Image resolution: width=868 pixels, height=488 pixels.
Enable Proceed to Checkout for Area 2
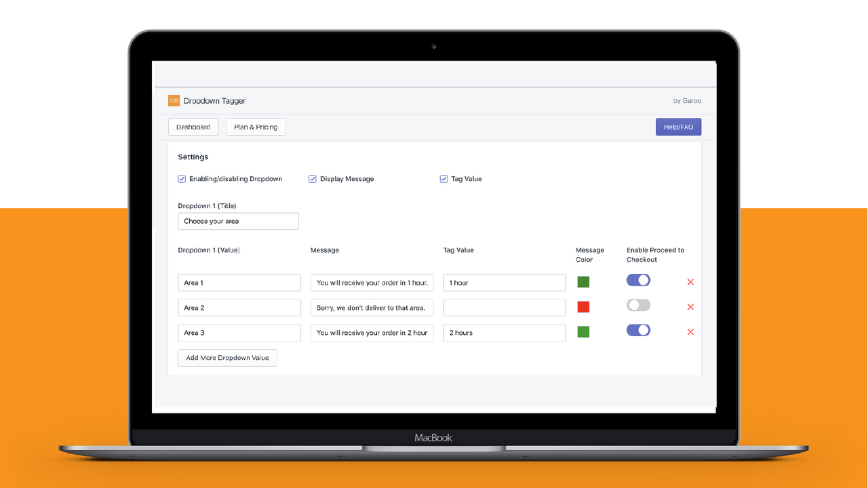(638, 305)
